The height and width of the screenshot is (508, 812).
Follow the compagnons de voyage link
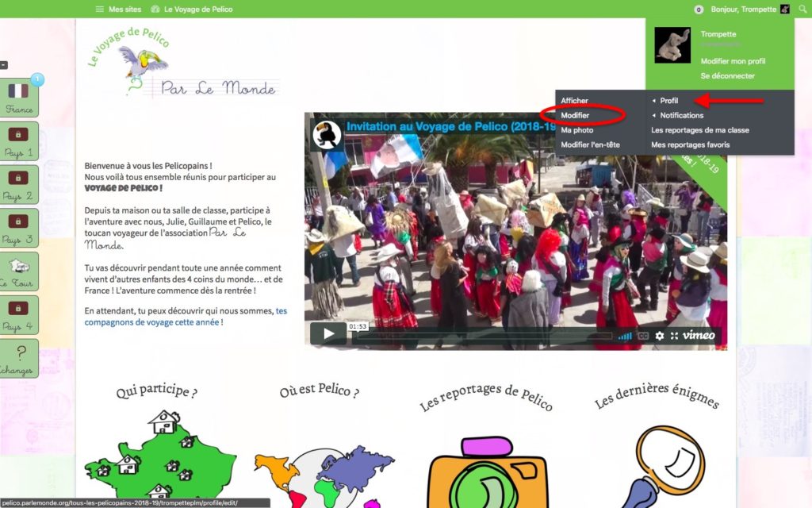point(186,316)
